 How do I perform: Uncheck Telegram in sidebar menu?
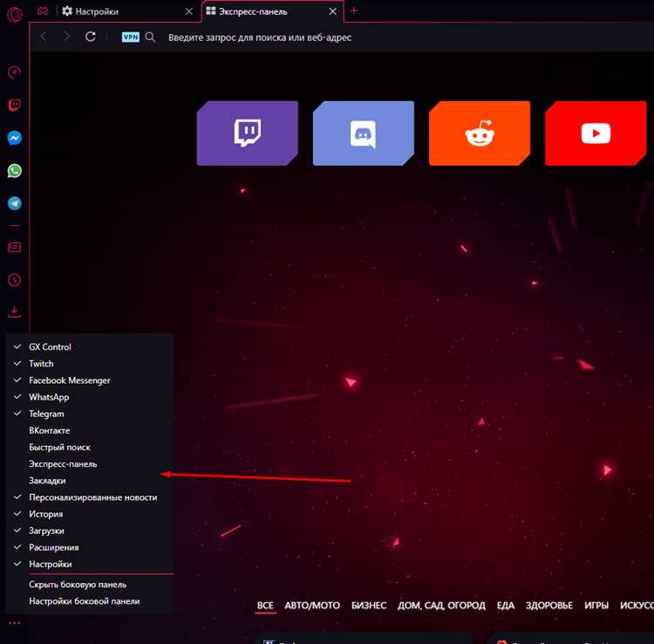90,414
